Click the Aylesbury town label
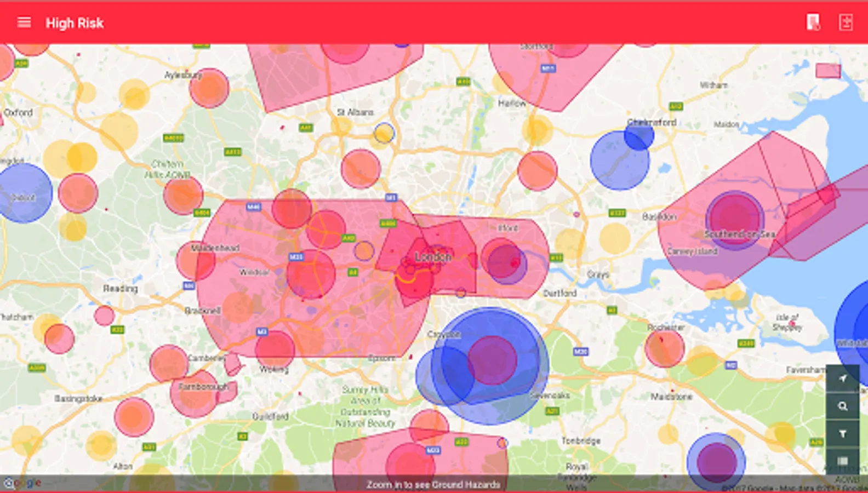Viewport: 868px width, 493px height. [x=184, y=75]
